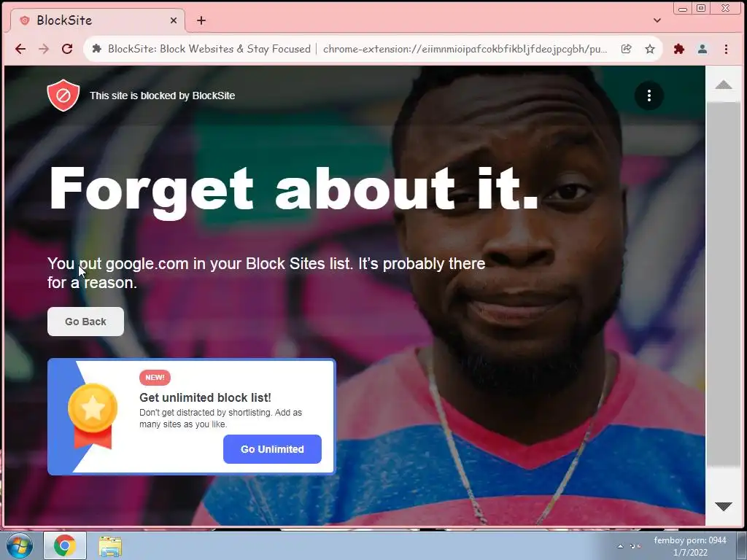Open a new tab with plus button

pyautogui.click(x=201, y=20)
